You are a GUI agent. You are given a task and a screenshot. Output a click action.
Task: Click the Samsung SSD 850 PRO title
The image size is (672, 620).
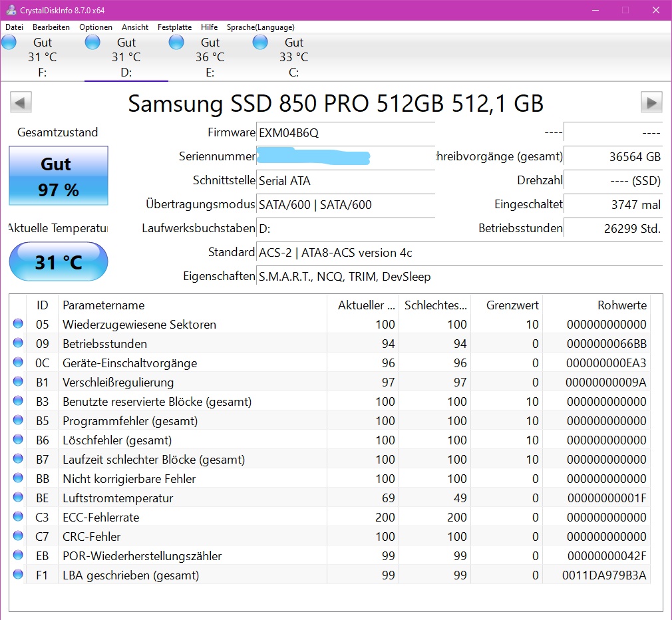pos(335,103)
